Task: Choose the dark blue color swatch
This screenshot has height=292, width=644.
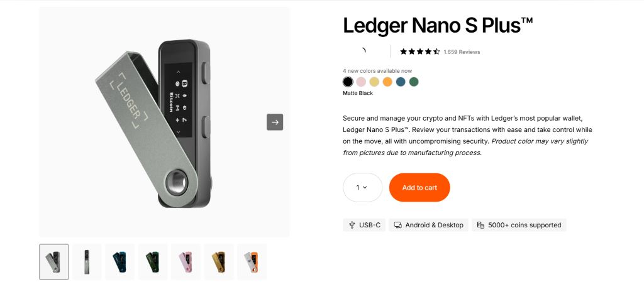Action: point(401,82)
